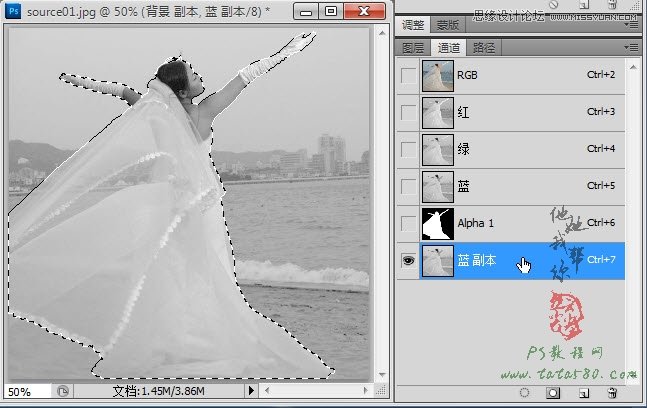This screenshot has height=408, width=647.
Task: Select the 蓝 channel thumbnail (Ctrl+5)
Action: [x=438, y=187]
